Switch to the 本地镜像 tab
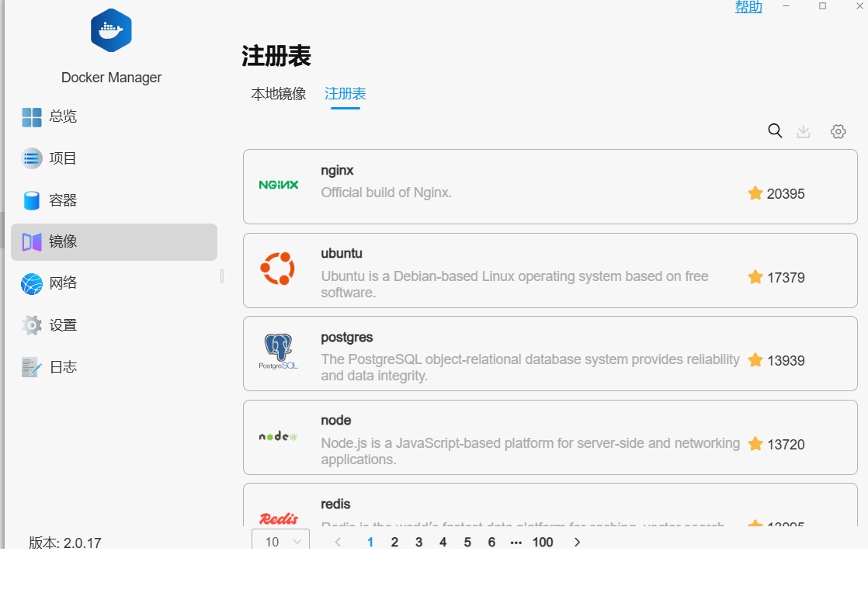This screenshot has width=868, height=607. (x=279, y=94)
